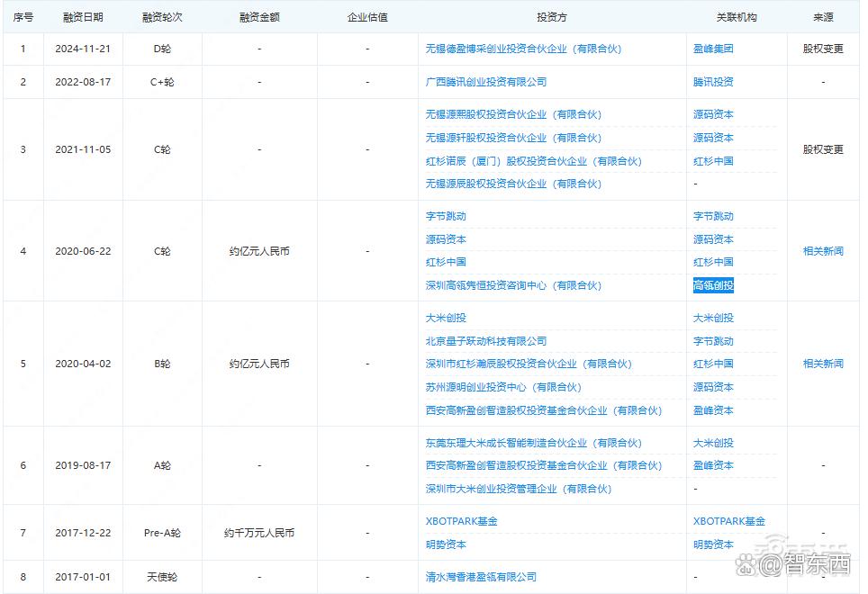This screenshot has width=868, height=594.
Task: Open 源码资本 institution beside 苏州源明创业投资中心
Action: 713,387
